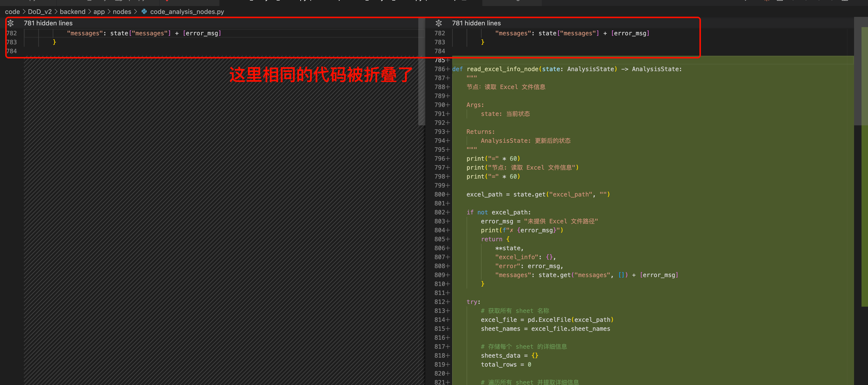The width and height of the screenshot is (868, 385).
Task: Click the red Chinese annotation text
Action: click(320, 75)
